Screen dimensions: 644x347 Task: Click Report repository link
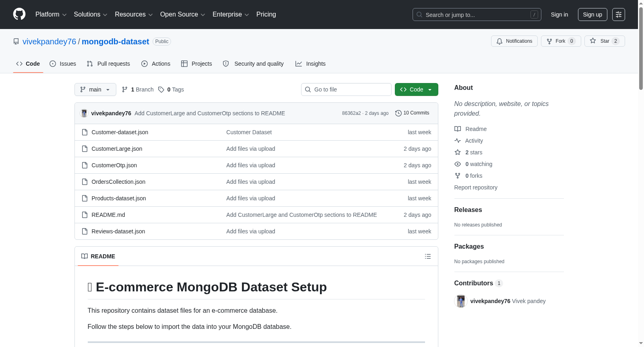click(x=476, y=187)
